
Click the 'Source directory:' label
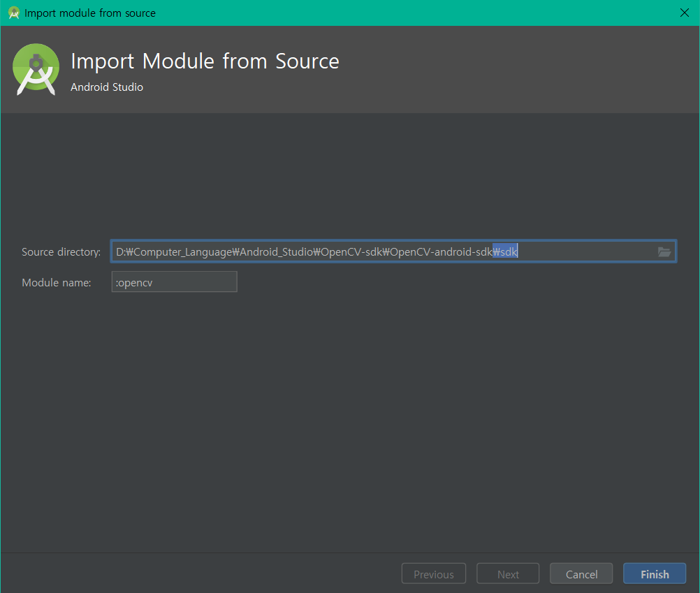pos(61,252)
